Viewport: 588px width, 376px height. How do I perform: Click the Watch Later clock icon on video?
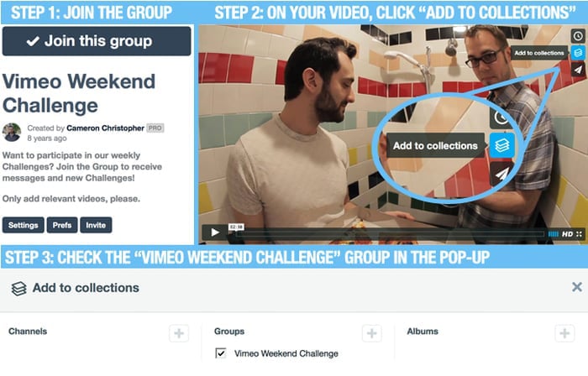(578, 36)
